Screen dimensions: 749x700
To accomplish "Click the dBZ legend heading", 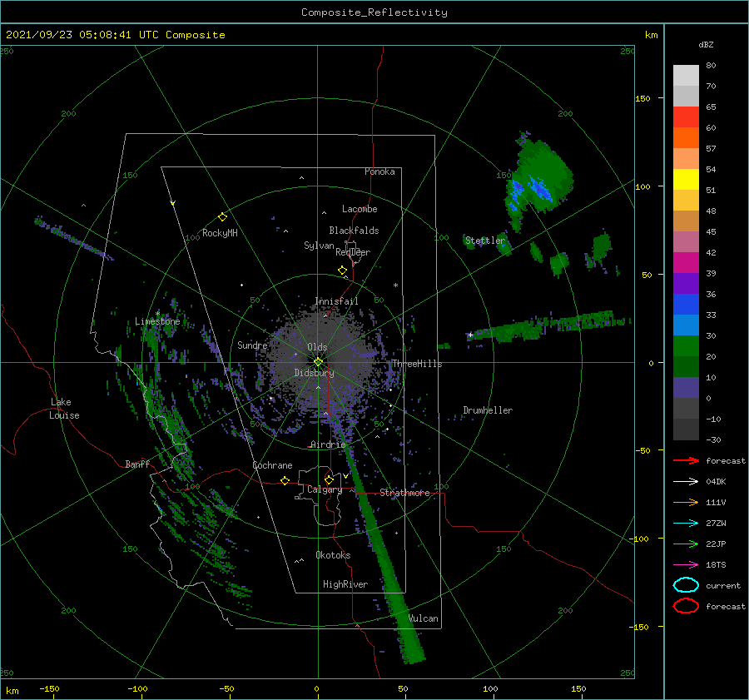I will [x=706, y=44].
